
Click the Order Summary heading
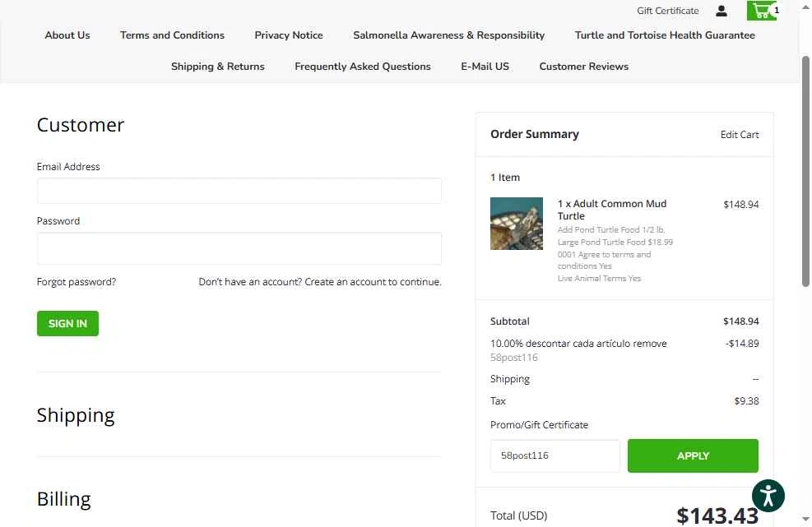click(x=535, y=134)
